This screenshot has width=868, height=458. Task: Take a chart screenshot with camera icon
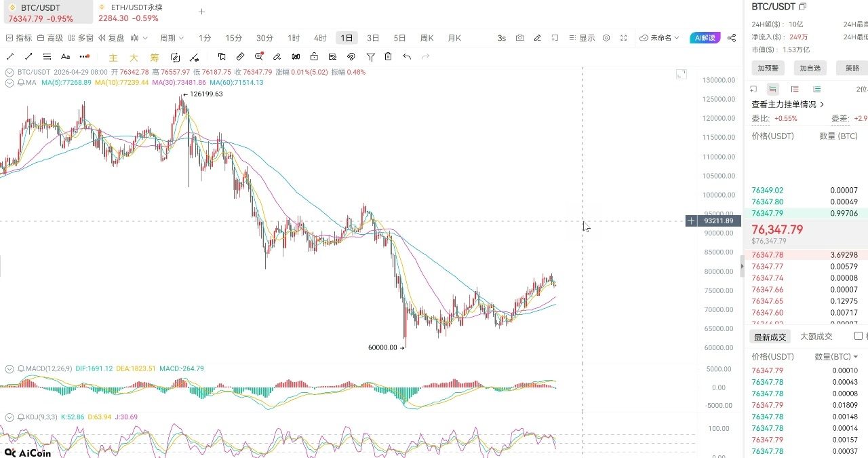520,38
